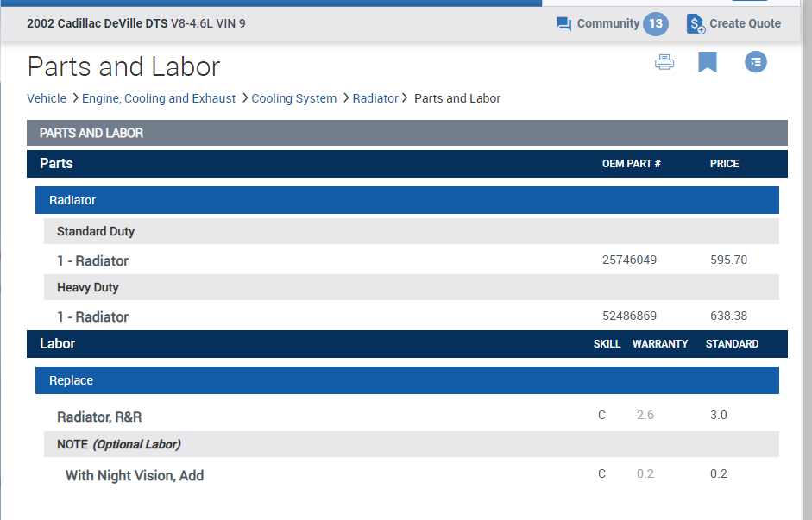Click the vertical scrollbar on the right edge

[x=806, y=260]
